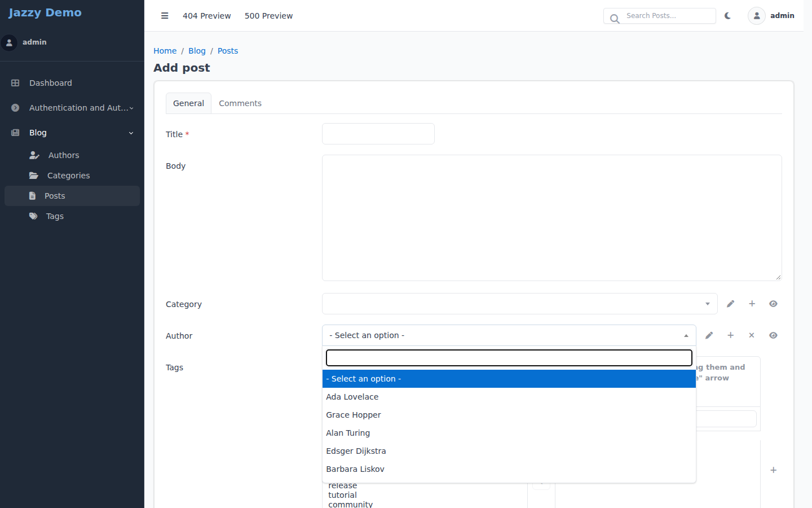The height and width of the screenshot is (508, 812).
Task: Select Alan Turing as author
Action: 509,433
